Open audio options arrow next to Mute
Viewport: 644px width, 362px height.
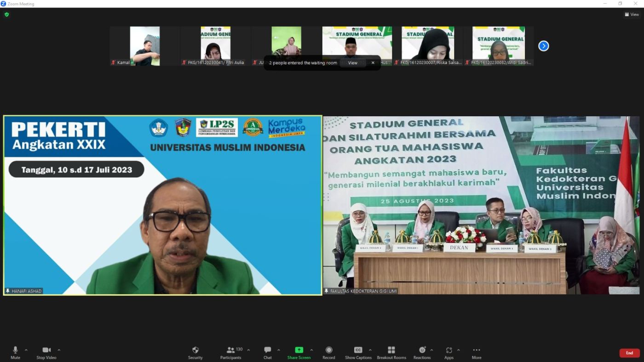26,350
